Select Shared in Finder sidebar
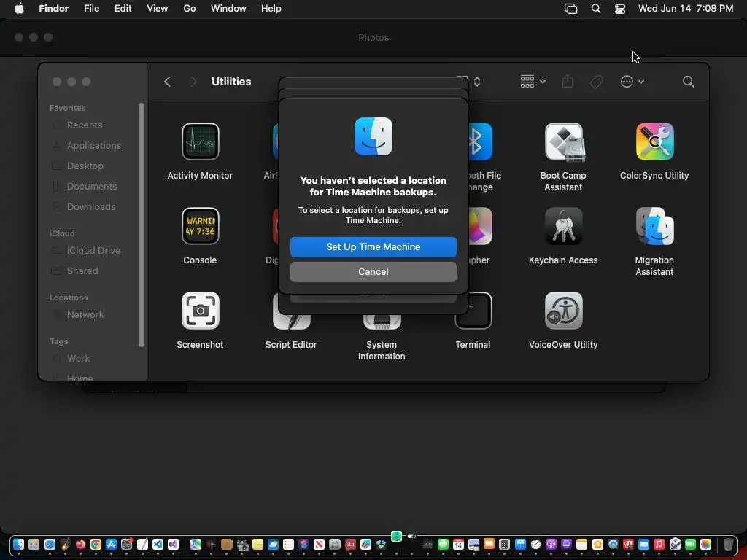 coord(82,271)
